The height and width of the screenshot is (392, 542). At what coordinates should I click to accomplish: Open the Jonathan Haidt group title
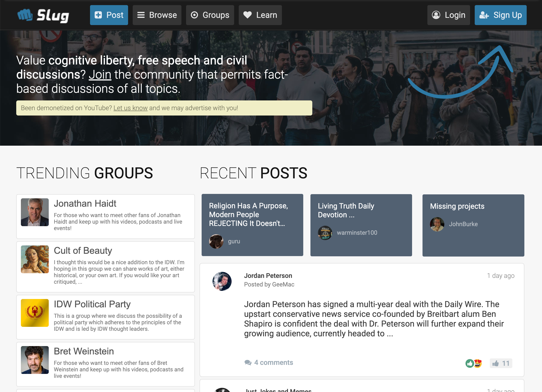click(85, 203)
